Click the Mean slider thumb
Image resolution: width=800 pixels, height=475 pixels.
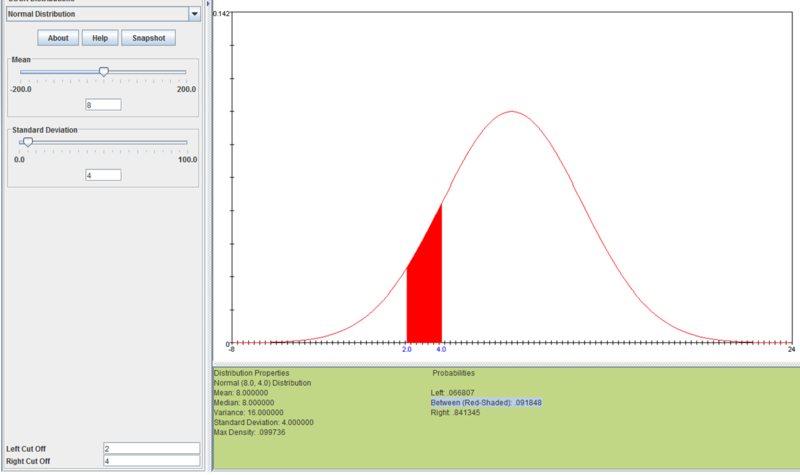104,72
